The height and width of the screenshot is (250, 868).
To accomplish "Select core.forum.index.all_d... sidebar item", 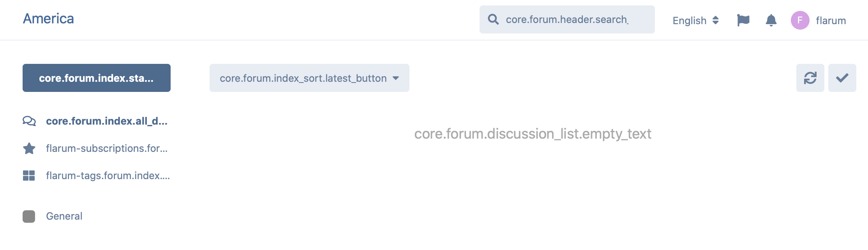I will (x=106, y=121).
